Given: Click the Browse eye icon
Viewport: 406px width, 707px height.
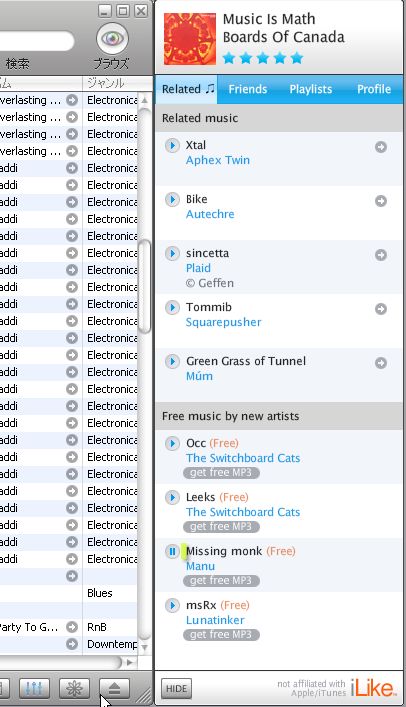Looking at the screenshot, I should click(x=112, y=38).
